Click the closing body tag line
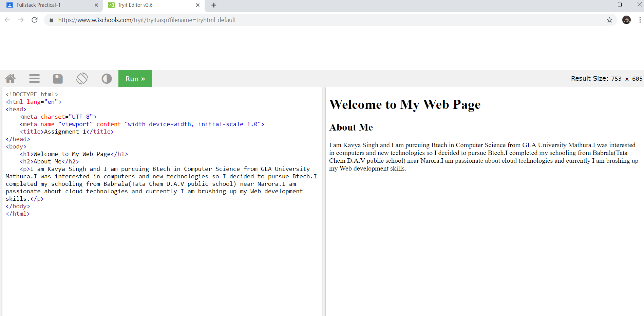644x316 pixels. tap(18, 206)
